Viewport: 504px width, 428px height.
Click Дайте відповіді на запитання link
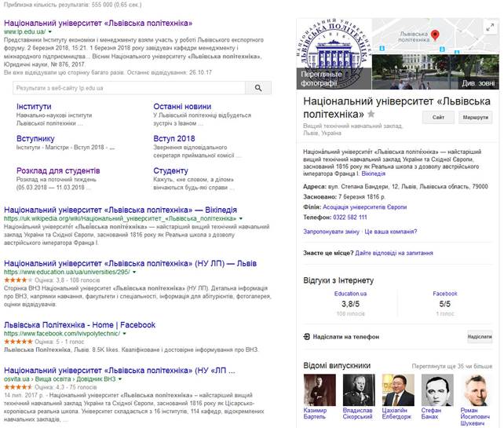pos(394,253)
